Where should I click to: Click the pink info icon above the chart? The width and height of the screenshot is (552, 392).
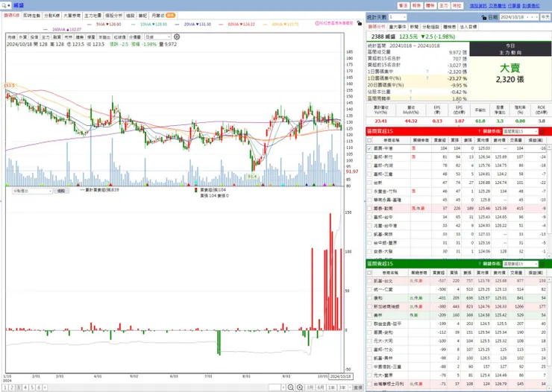coord(317,23)
